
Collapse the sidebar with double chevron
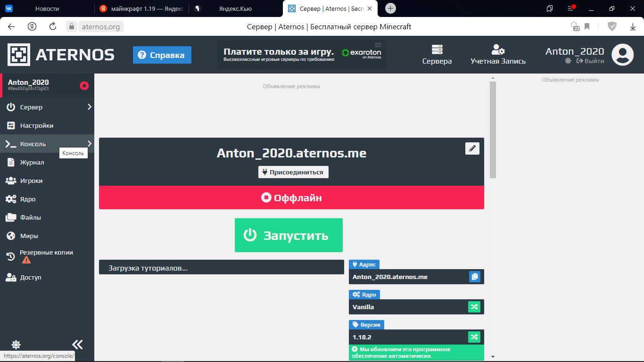pos(77,344)
